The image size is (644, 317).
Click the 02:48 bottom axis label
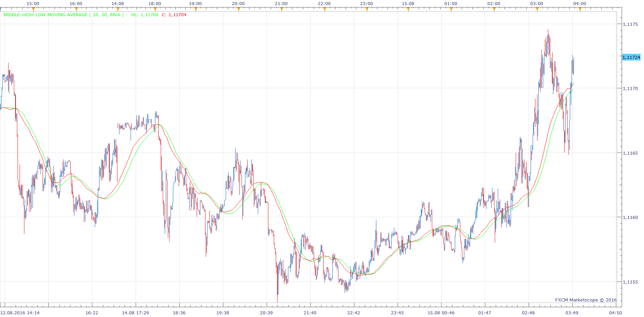(528, 313)
